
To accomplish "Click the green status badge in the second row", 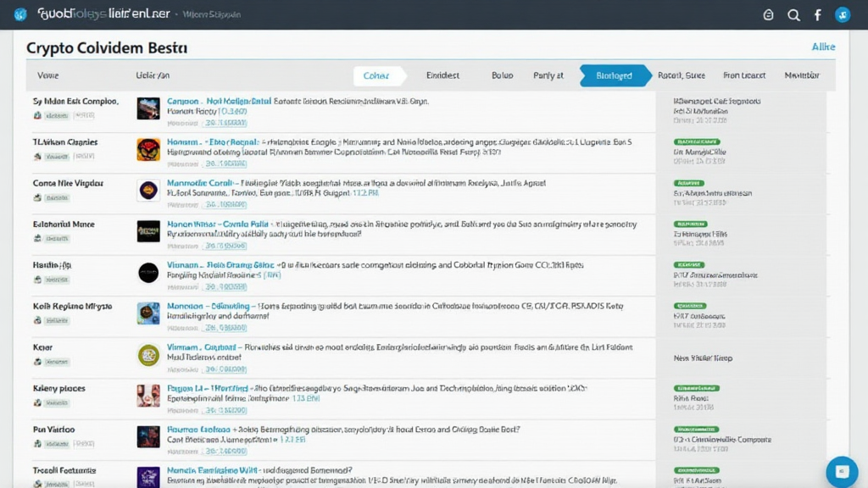I will pos(696,141).
